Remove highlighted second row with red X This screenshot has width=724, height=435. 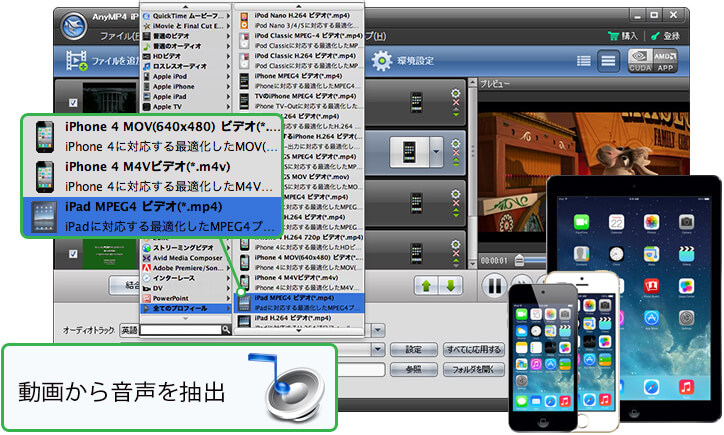(x=456, y=152)
